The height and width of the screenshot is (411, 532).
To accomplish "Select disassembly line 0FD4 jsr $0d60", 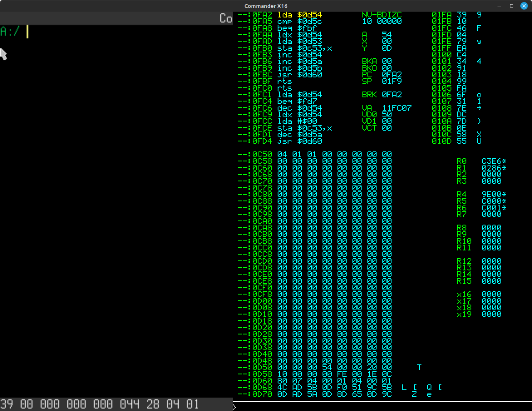I will click(280, 141).
